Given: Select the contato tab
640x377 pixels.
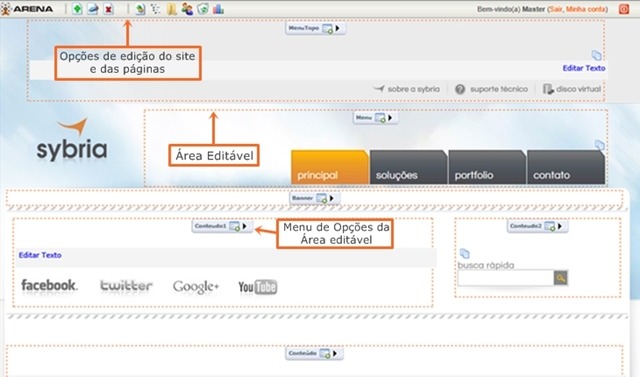Looking at the screenshot, I should tap(566, 167).
